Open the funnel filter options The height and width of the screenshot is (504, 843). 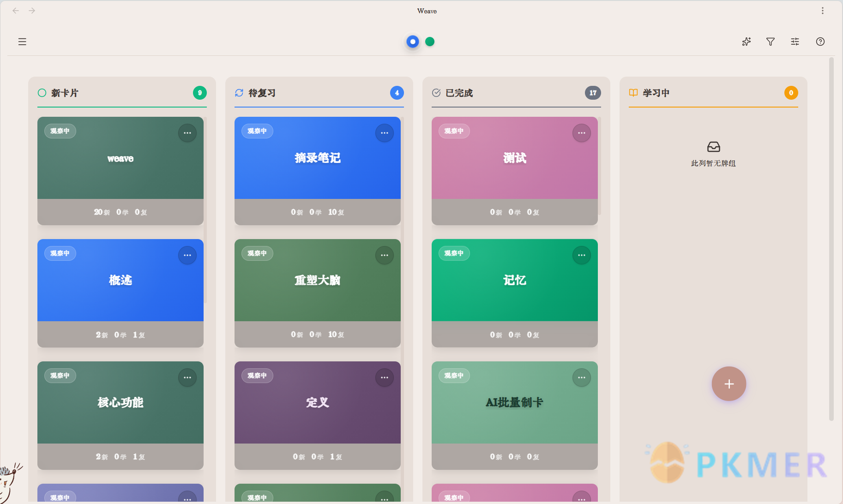771,42
